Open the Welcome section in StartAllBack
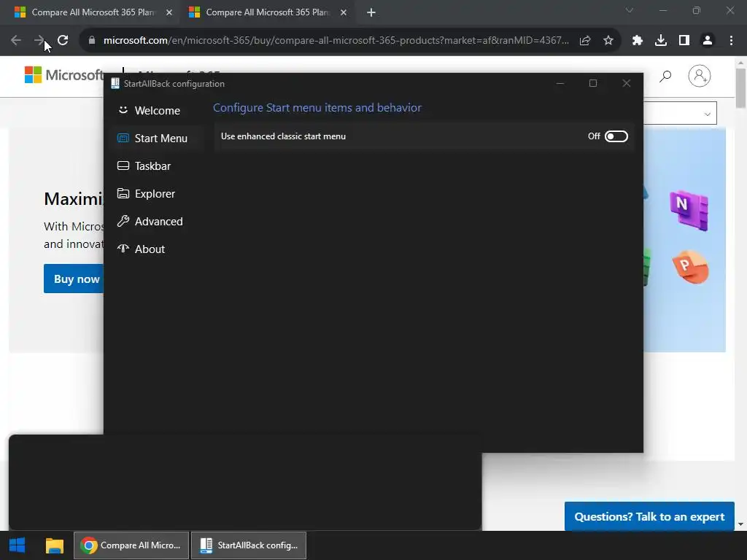 coord(156,111)
